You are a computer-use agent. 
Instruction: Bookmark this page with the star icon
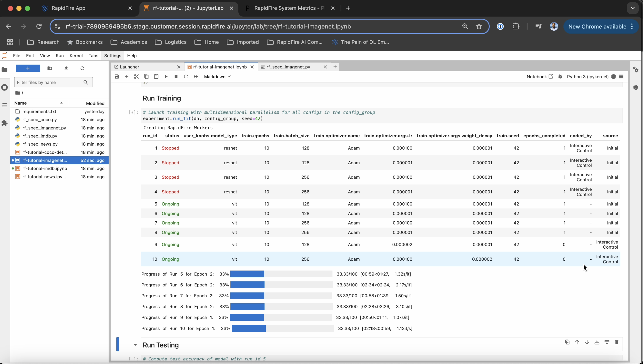coord(479,26)
